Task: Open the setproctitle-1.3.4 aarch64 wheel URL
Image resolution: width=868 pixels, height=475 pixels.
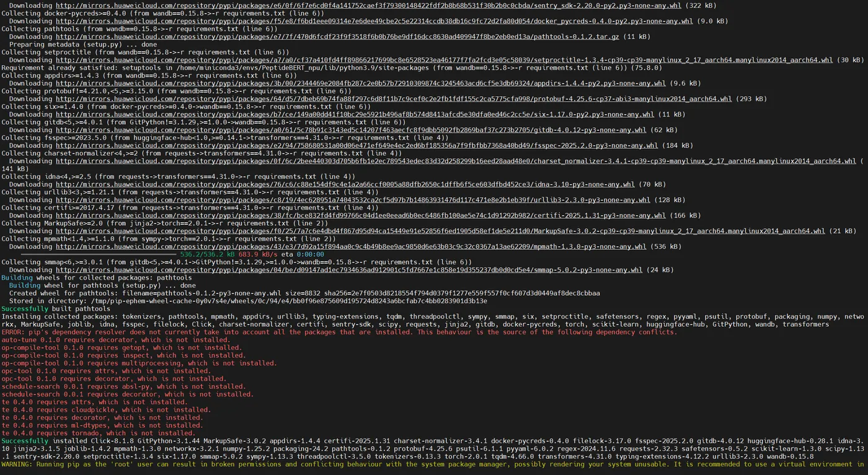Action: (445, 60)
